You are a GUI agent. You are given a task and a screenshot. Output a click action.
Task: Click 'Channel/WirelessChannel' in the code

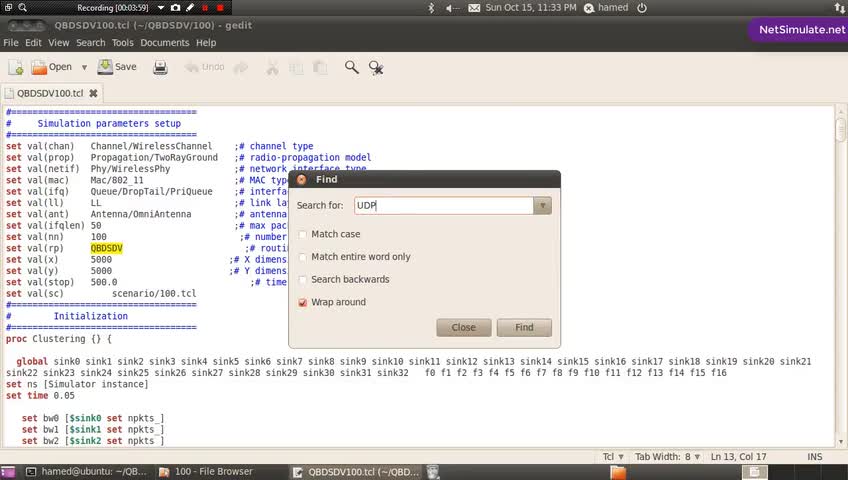click(151, 146)
